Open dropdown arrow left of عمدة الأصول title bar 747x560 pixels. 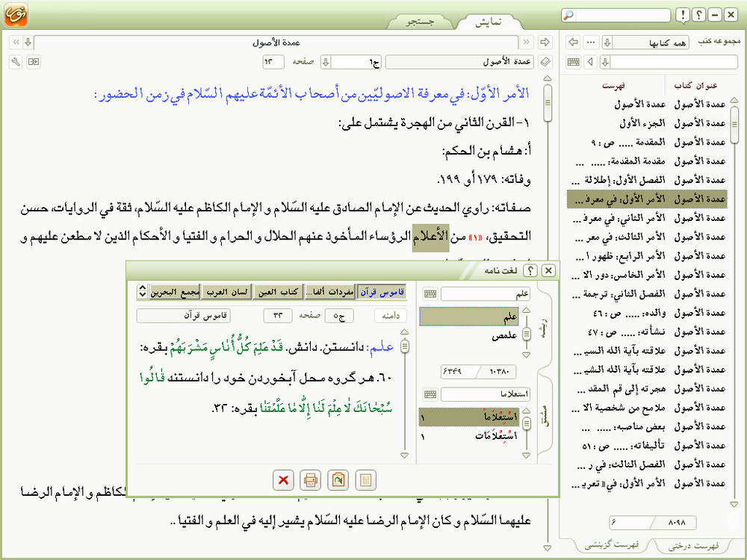28,42
